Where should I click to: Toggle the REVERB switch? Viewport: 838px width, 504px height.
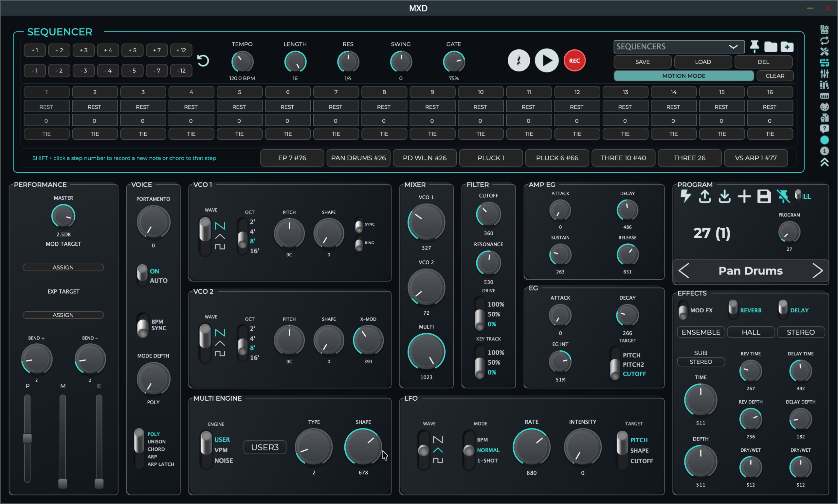point(733,309)
